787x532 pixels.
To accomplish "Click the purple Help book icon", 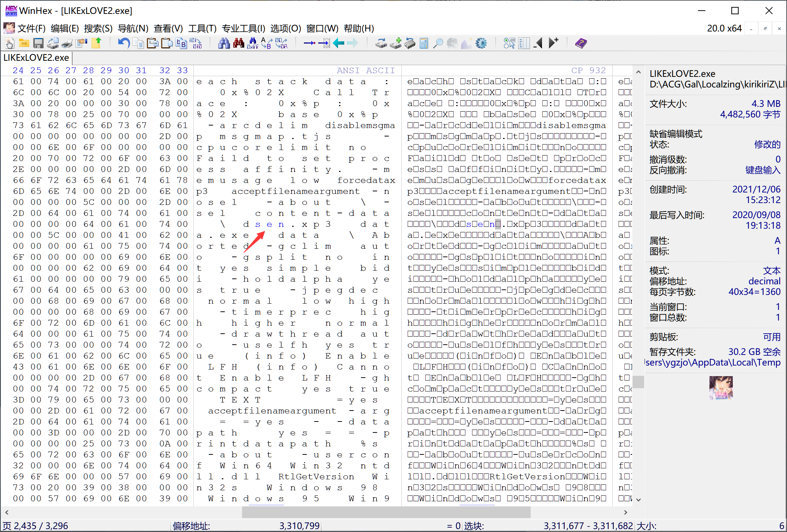I will click(581, 44).
